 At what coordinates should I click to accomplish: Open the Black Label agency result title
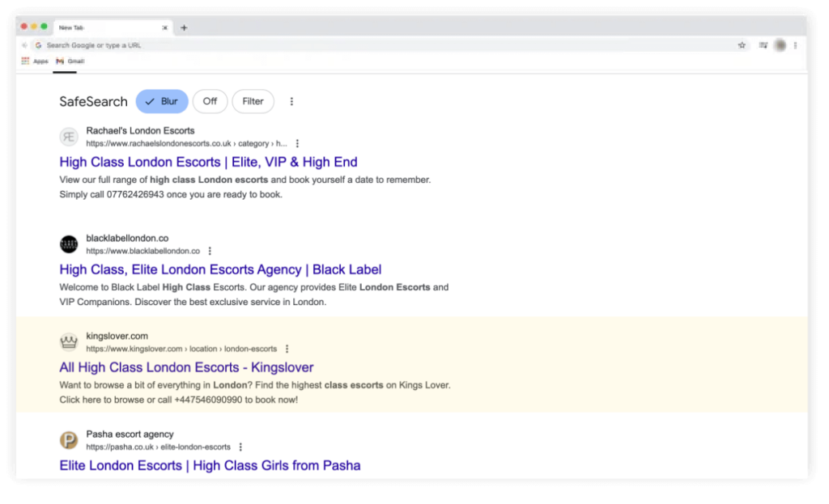(220, 269)
